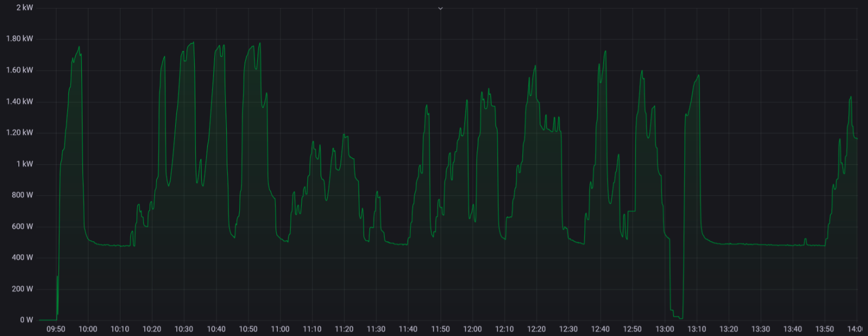Click the 200 W y-axis label
This screenshot has height=336, width=868.
click(22, 288)
